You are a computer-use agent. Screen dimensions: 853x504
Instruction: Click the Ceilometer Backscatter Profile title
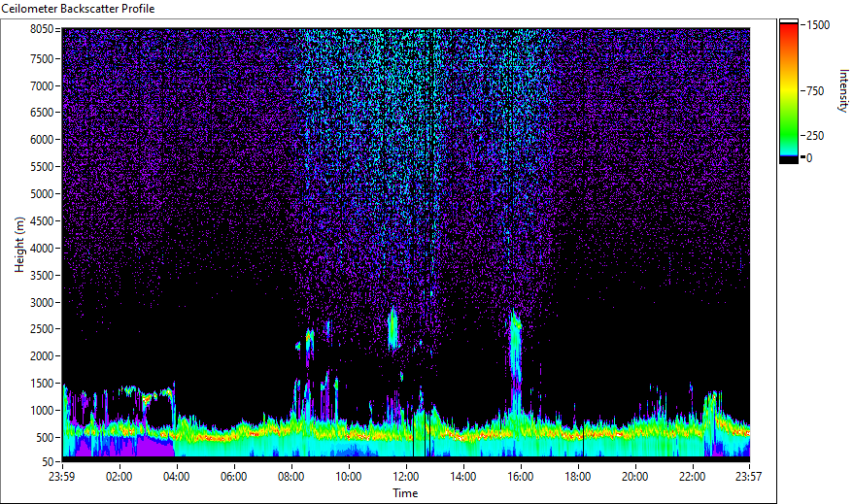click(x=79, y=9)
